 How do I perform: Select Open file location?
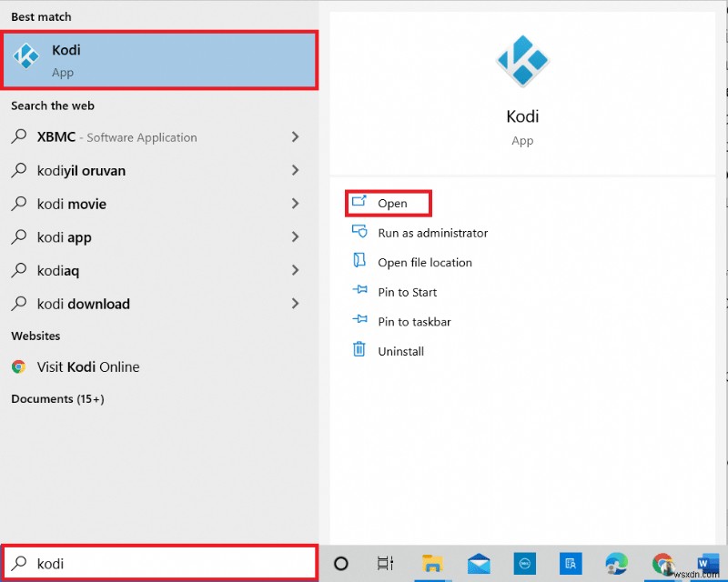(424, 262)
